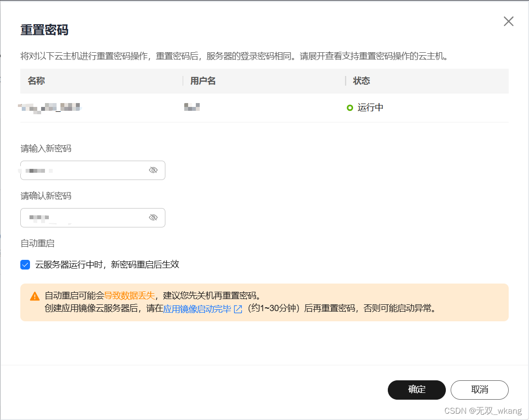
Task: Click the eye icon inside first password box
Action: click(153, 170)
